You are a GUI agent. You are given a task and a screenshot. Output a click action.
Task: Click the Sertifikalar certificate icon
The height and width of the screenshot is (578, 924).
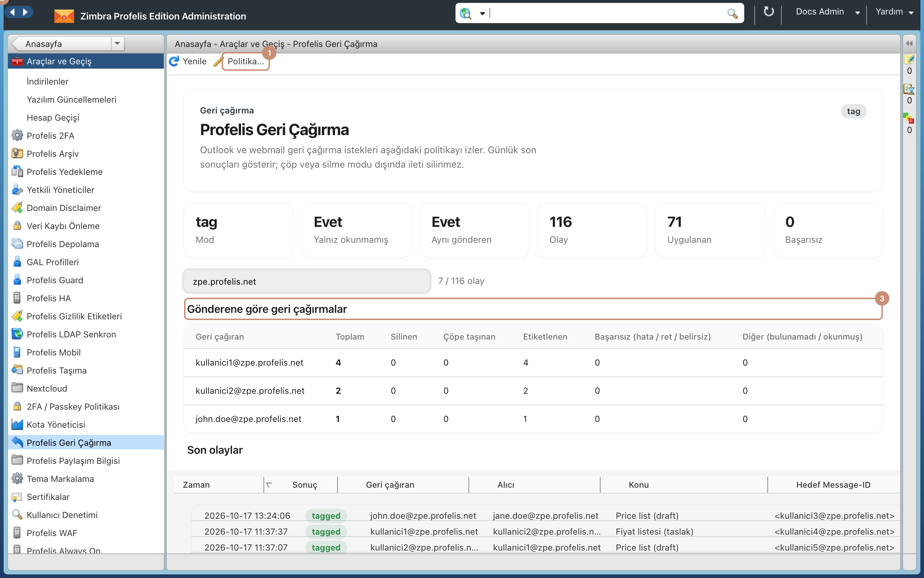coord(17,497)
